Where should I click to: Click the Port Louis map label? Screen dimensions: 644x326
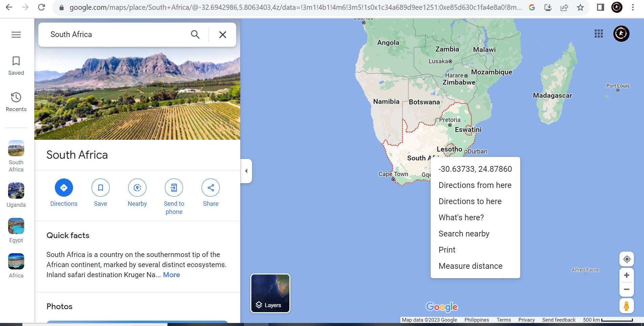click(618, 86)
